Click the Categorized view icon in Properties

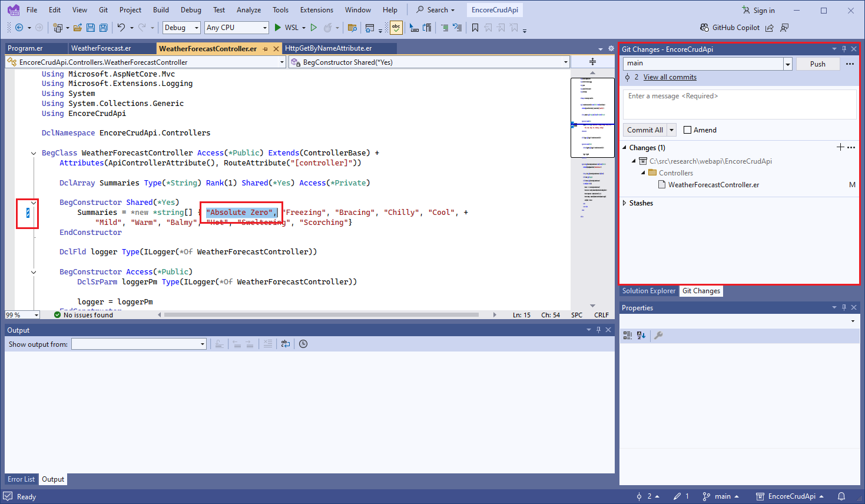click(x=627, y=336)
